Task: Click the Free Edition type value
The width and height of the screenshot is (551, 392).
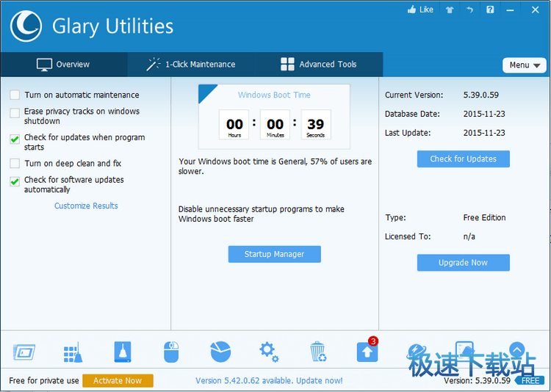Action: pyautogui.click(x=484, y=218)
